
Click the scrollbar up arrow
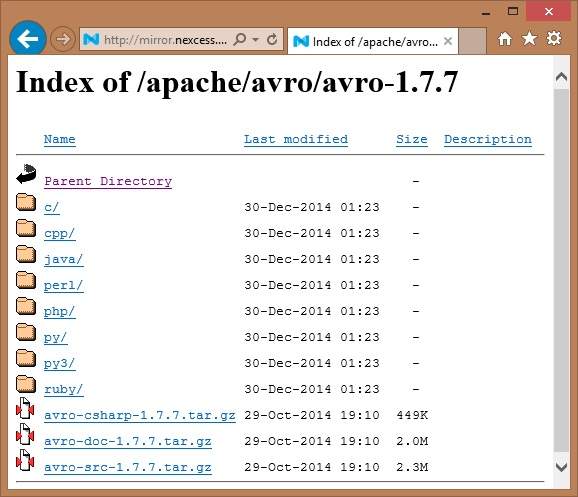click(x=561, y=78)
